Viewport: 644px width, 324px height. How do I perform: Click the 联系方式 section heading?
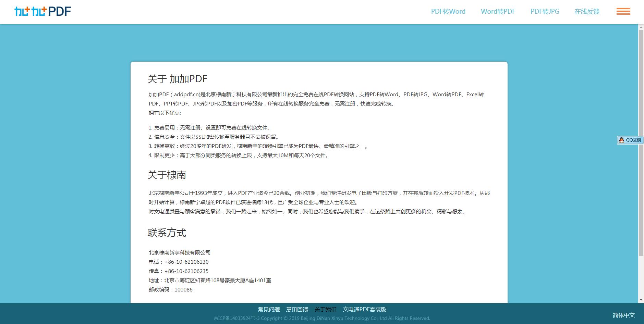(x=167, y=233)
